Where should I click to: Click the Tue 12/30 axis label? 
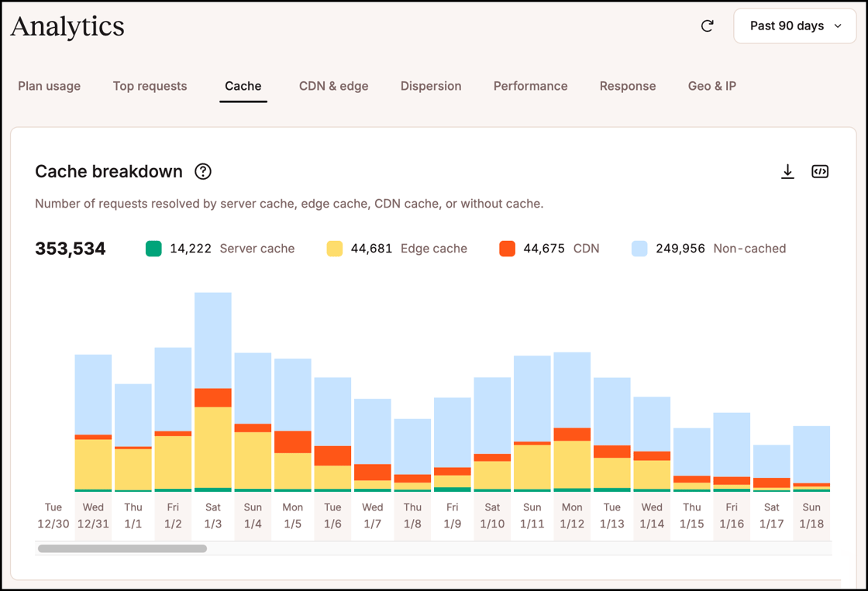[53, 515]
